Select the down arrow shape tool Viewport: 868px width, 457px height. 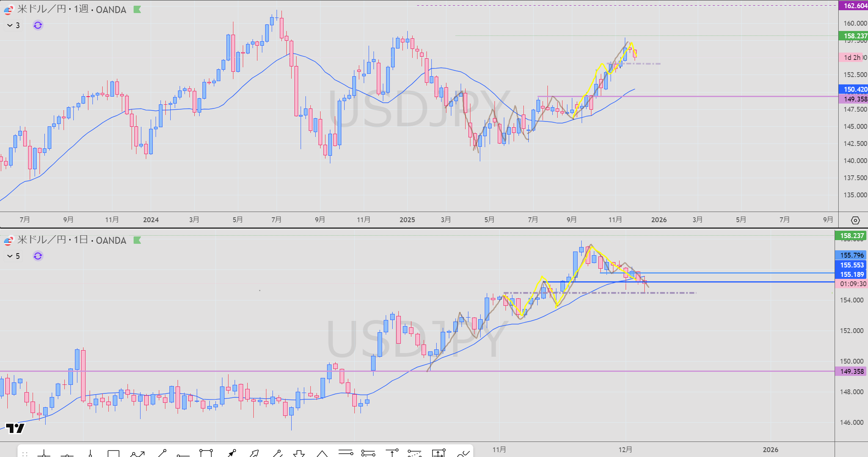pos(299,453)
